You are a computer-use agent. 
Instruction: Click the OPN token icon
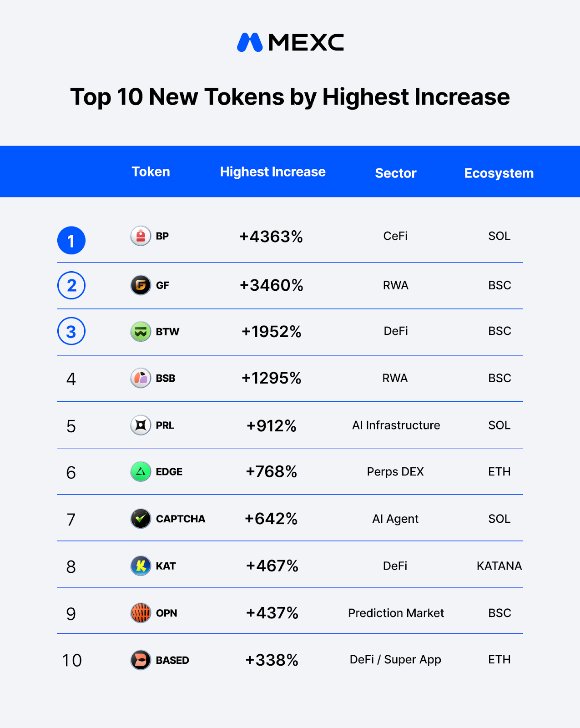pos(141,613)
